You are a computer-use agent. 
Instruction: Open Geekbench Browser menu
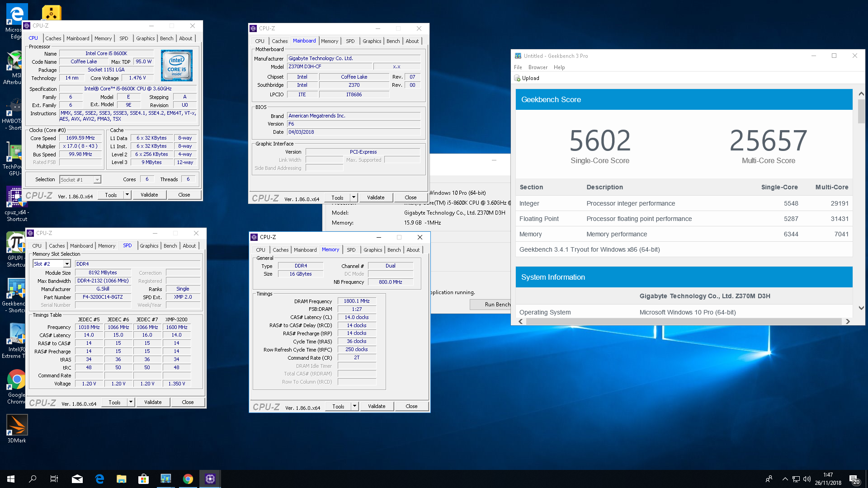click(x=538, y=67)
